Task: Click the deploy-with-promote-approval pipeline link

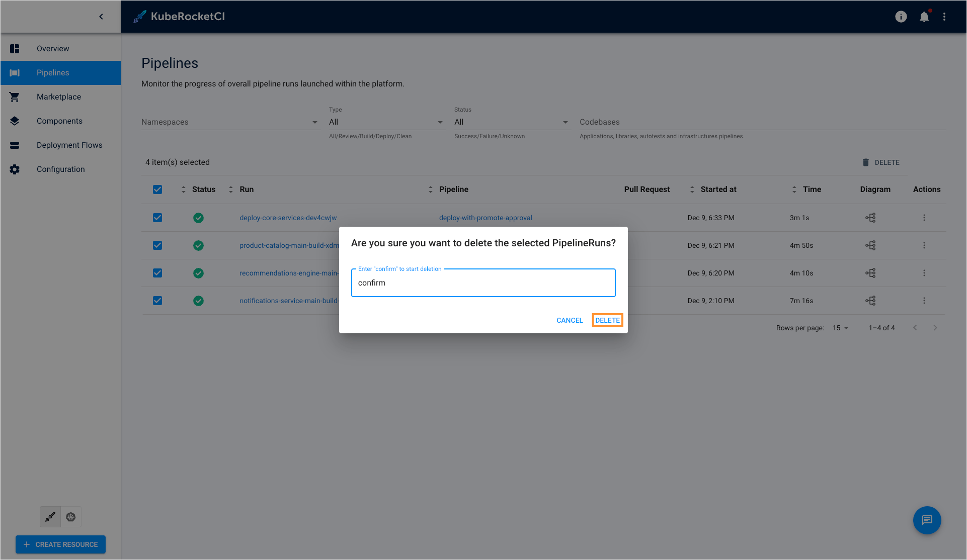Action: point(485,217)
